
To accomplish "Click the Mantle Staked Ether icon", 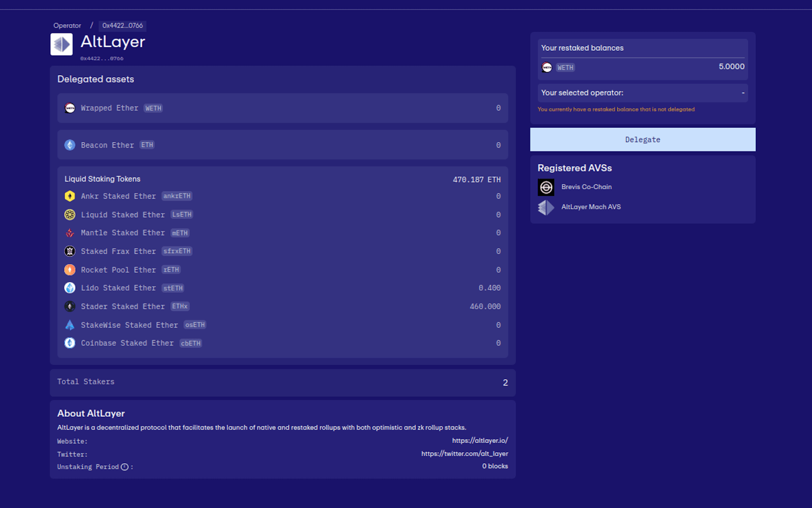I will pos(70,233).
